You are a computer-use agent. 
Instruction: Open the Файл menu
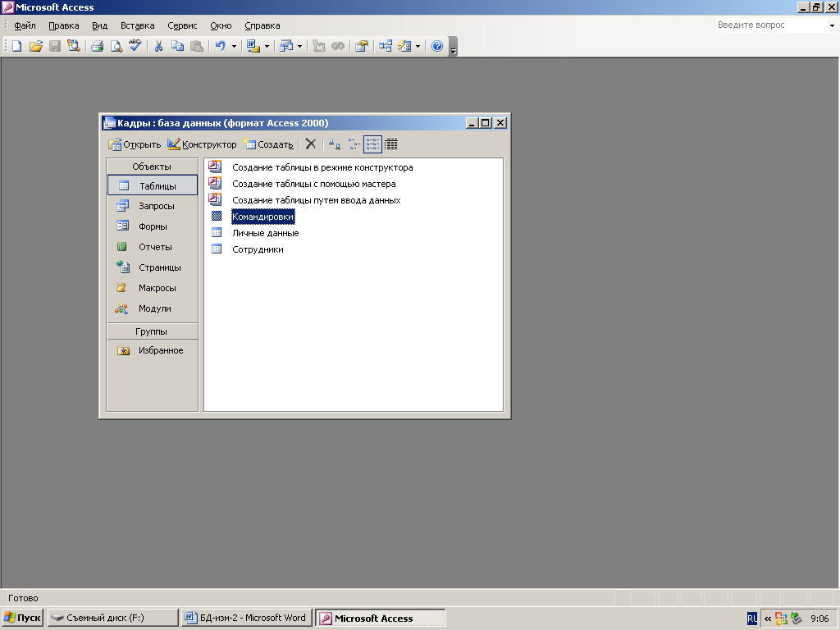[x=25, y=25]
